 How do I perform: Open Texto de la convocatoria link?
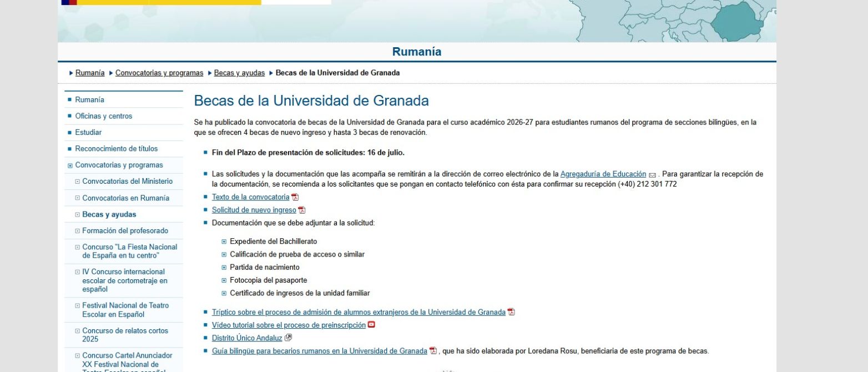pyautogui.click(x=251, y=197)
